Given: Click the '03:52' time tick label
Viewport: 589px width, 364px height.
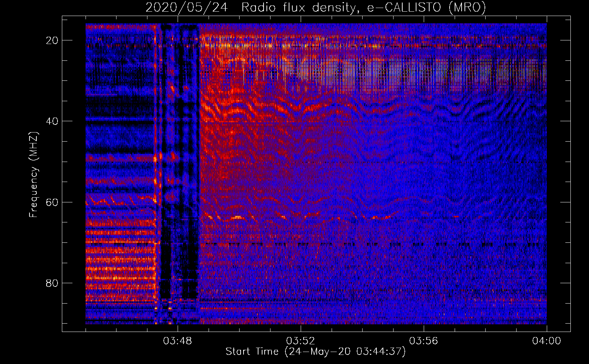Looking at the screenshot, I should coord(301,341).
